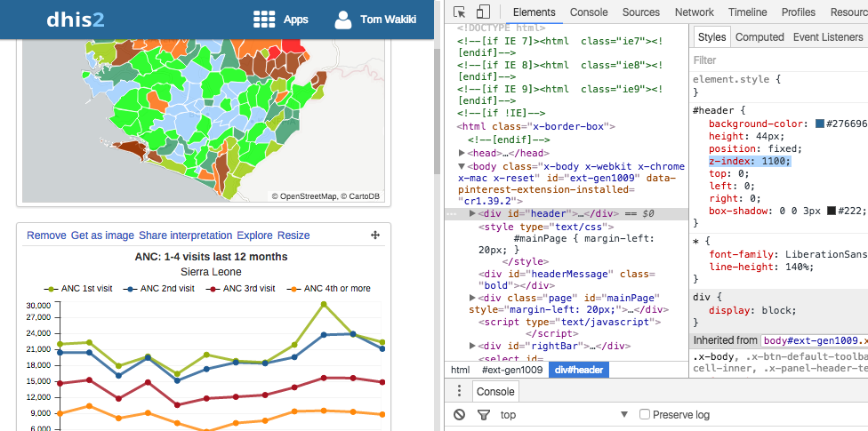Expand the div id header node

tap(472, 213)
